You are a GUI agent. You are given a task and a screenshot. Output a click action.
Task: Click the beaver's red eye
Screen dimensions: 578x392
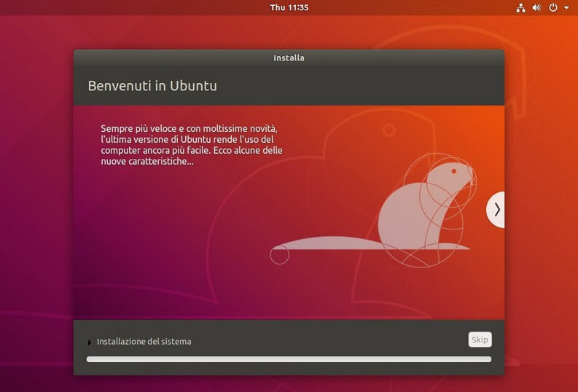click(x=453, y=171)
